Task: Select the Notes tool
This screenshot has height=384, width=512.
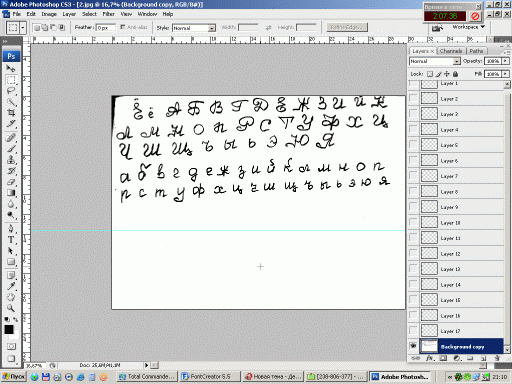Action: (11, 275)
